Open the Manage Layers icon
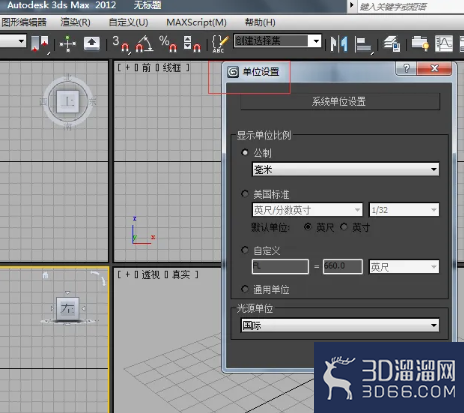The width and height of the screenshot is (464, 413). (392, 44)
